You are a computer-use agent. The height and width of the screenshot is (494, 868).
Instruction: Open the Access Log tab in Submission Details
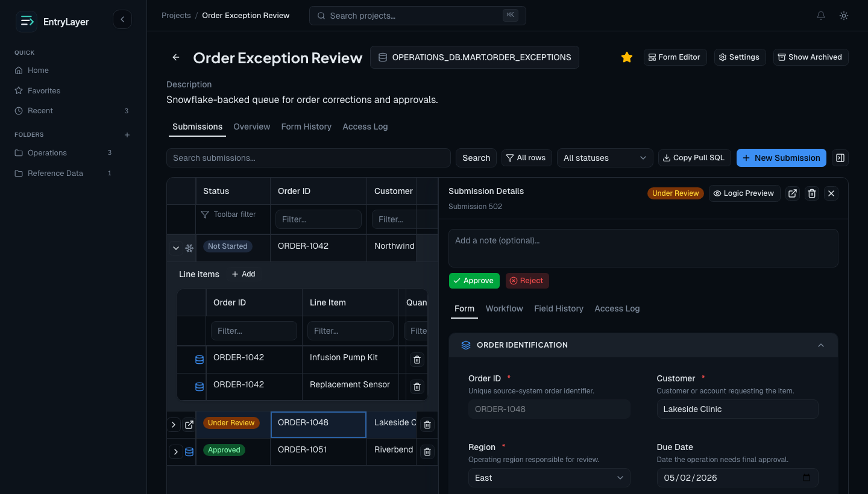point(617,308)
